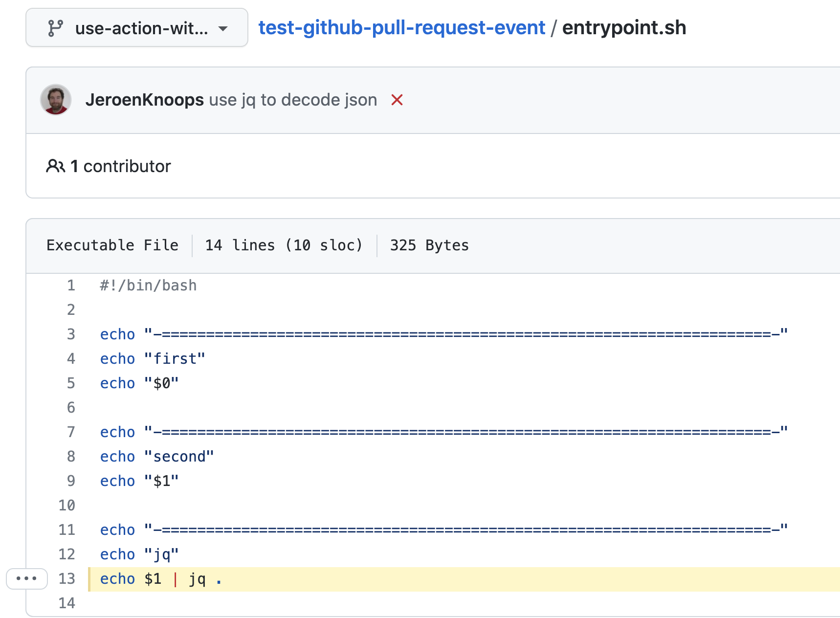Open test-github-pull-request-event repository link
The image size is (840, 618).
pos(401,28)
